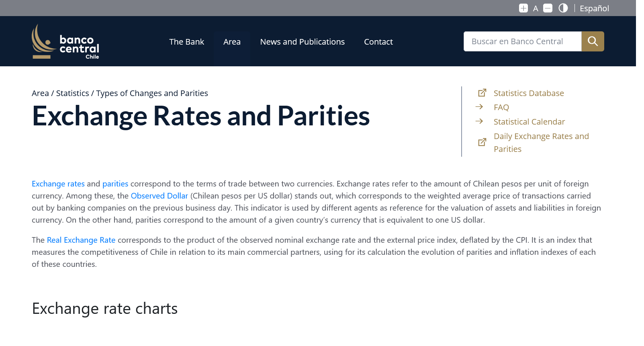Open the Observed Dollar link
The height and width of the screenshot is (346, 644).
click(159, 196)
